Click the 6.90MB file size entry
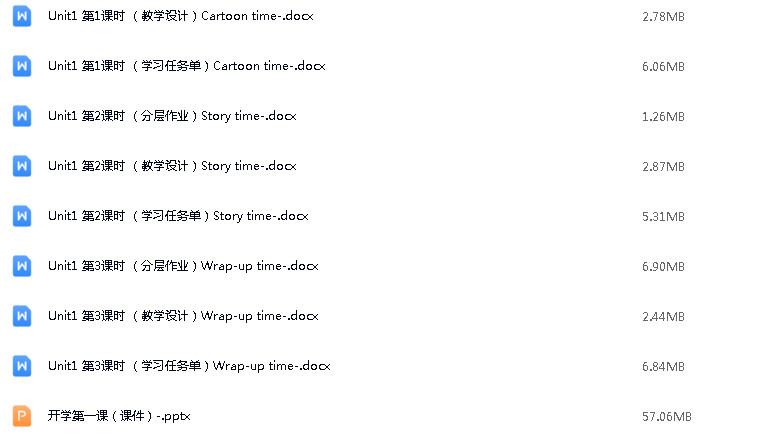Viewport: 772px width, 437px height. (x=663, y=267)
